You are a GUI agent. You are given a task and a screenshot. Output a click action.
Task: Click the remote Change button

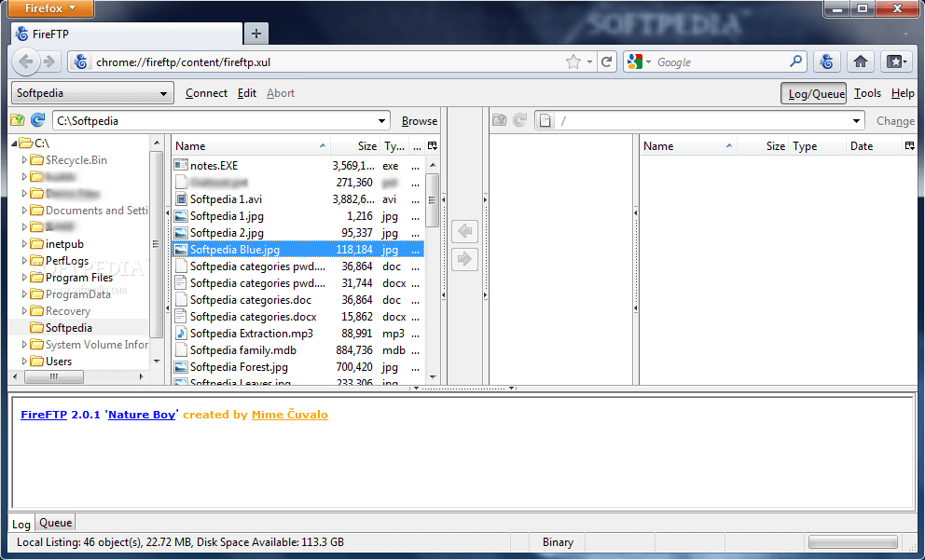pos(895,121)
